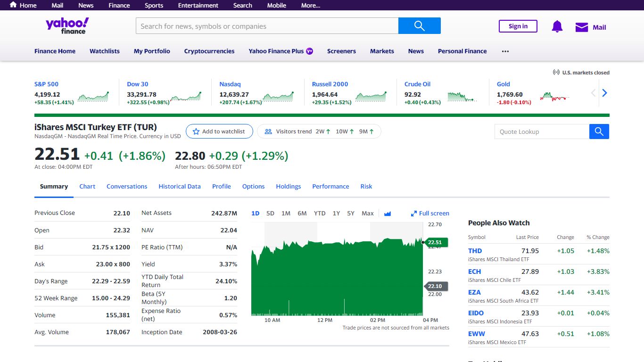Click the Sign in button
The width and height of the screenshot is (644, 362).
pyautogui.click(x=518, y=26)
